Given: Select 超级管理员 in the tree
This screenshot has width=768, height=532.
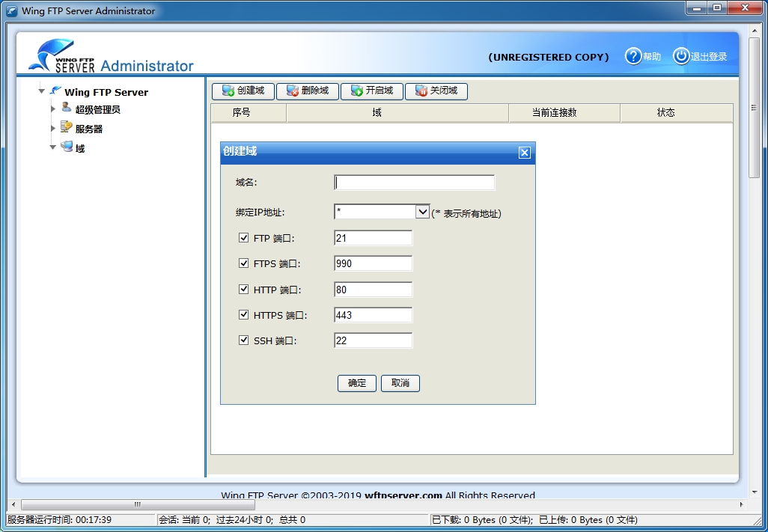Looking at the screenshot, I should pyautogui.click(x=97, y=110).
